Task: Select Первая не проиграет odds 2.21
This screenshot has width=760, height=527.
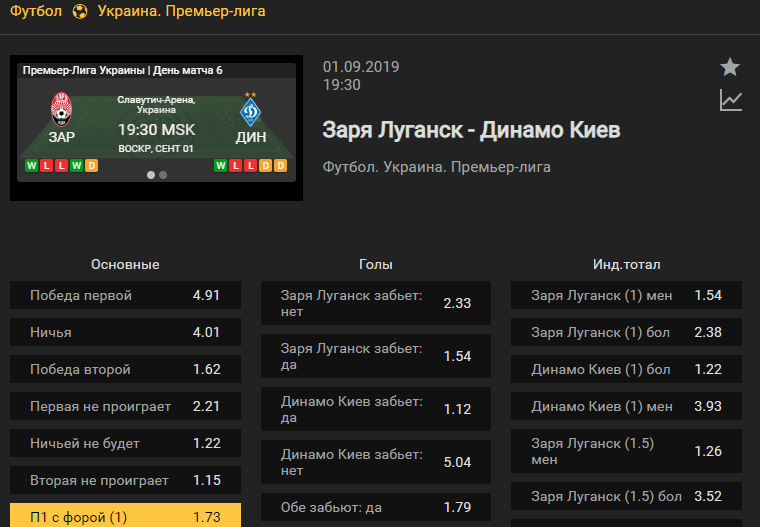Action: [x=125, y=406]
